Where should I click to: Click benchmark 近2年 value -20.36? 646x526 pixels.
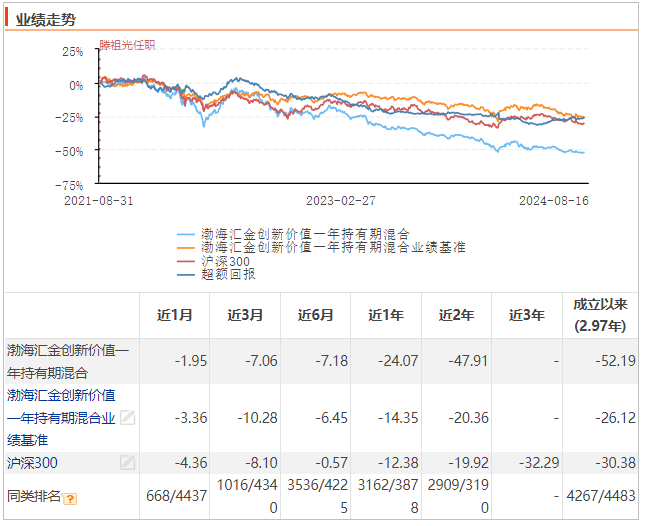pyautogui.click(x=469, y=418)
